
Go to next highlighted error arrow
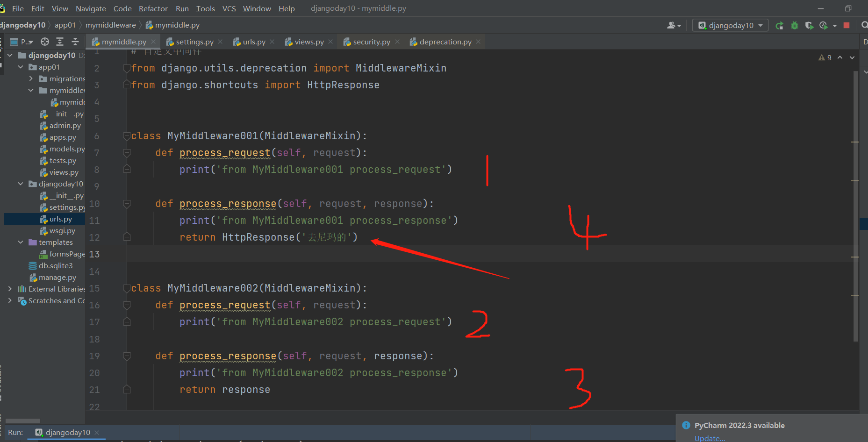pos(852,57)
